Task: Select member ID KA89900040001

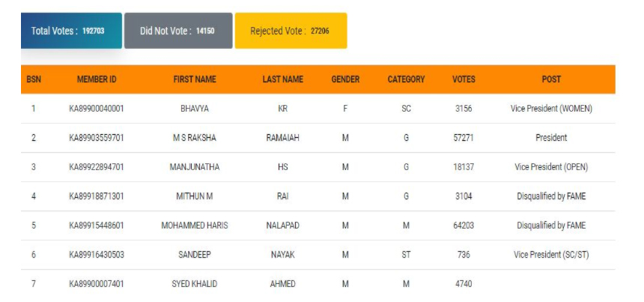Action: coord(97,109)
